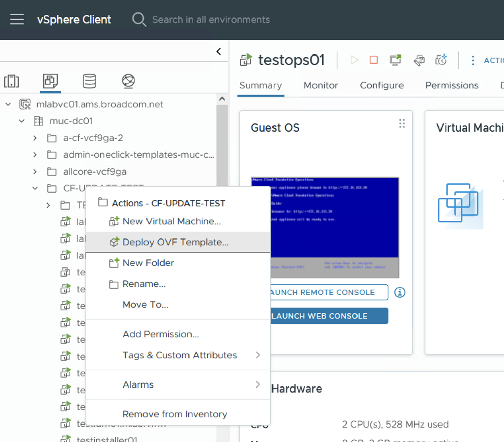
Task: Click the take snapshot icon
Action: point(441,60)
